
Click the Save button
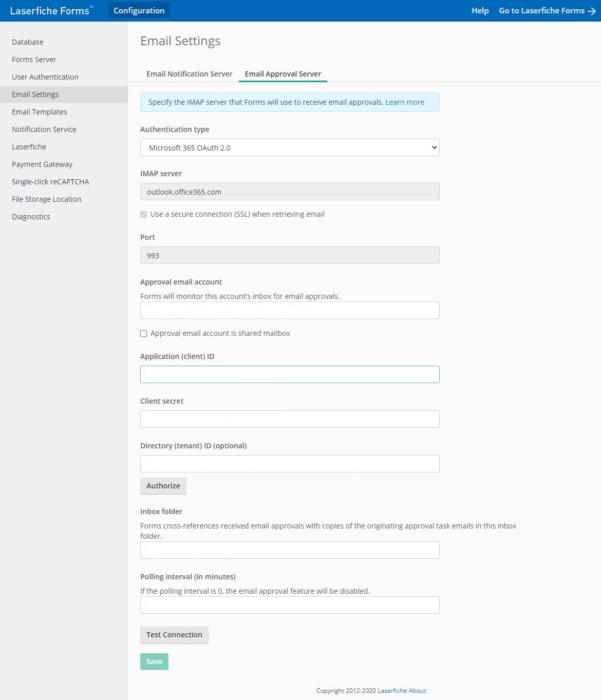click(154, 661)
